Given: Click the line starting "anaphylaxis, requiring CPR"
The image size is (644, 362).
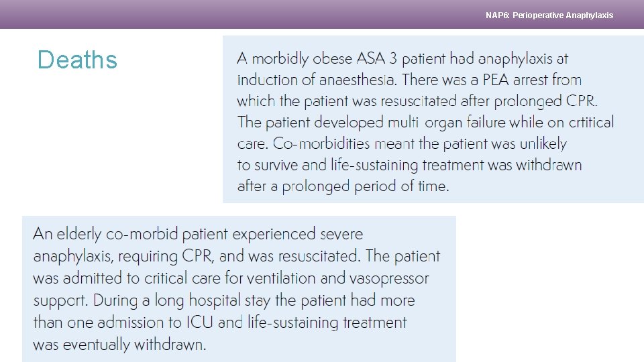Looking at the screenshot, I should 237,256.
